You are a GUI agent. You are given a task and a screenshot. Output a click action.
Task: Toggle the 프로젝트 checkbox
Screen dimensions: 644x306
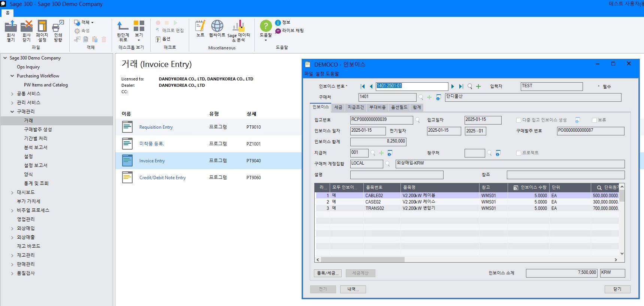click(x=518, y=153)
